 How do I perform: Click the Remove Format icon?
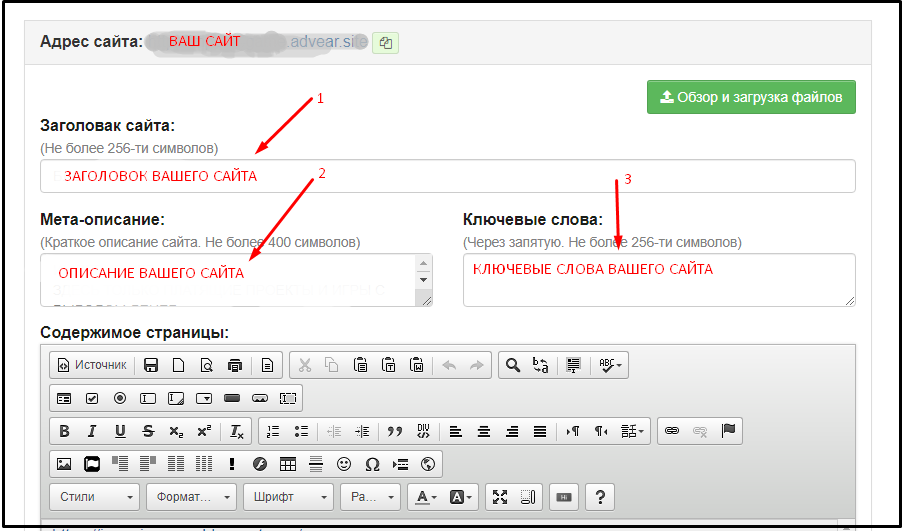click(x=237, y=431)
